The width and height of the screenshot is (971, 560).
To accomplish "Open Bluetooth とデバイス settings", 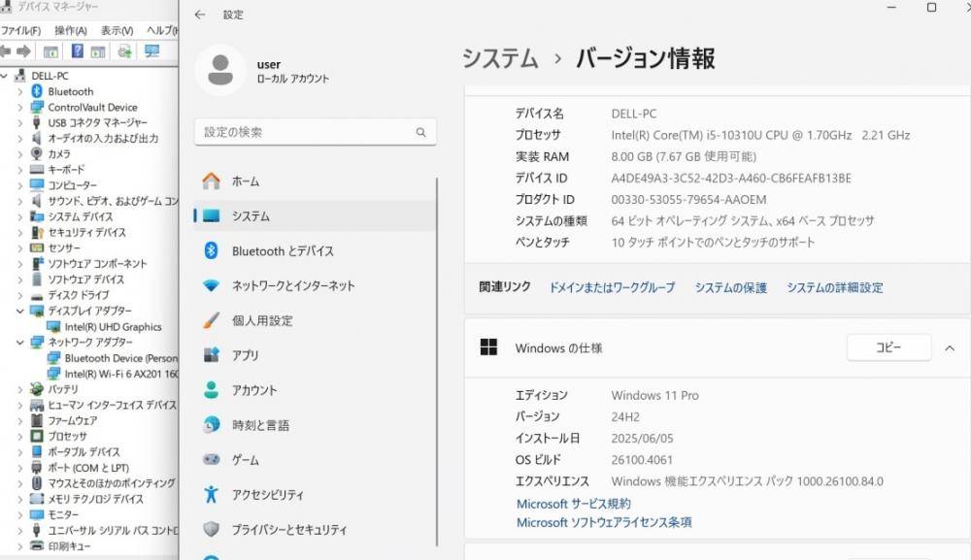I will pos(315,250).
